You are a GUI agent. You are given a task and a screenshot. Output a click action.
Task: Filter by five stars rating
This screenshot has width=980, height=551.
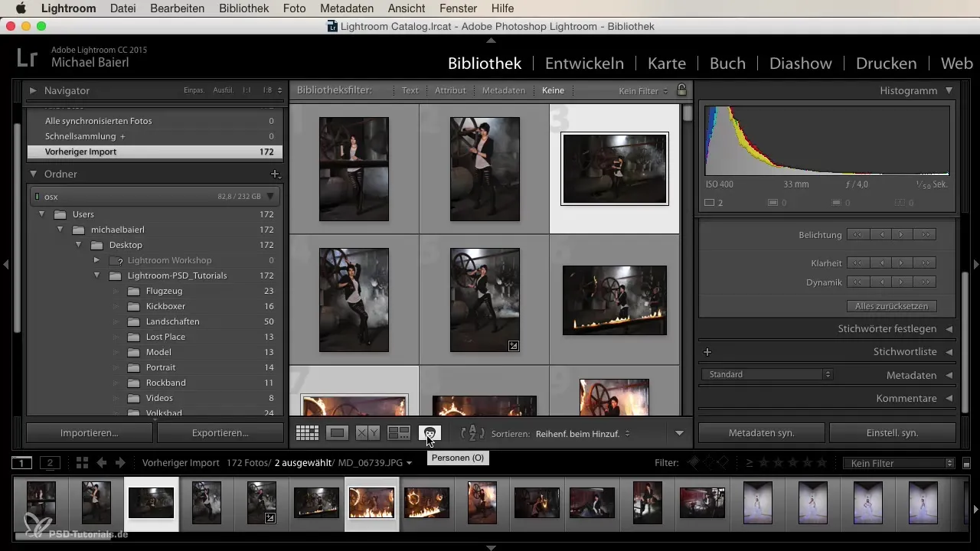pyautogui.click(x=822, y=463)
